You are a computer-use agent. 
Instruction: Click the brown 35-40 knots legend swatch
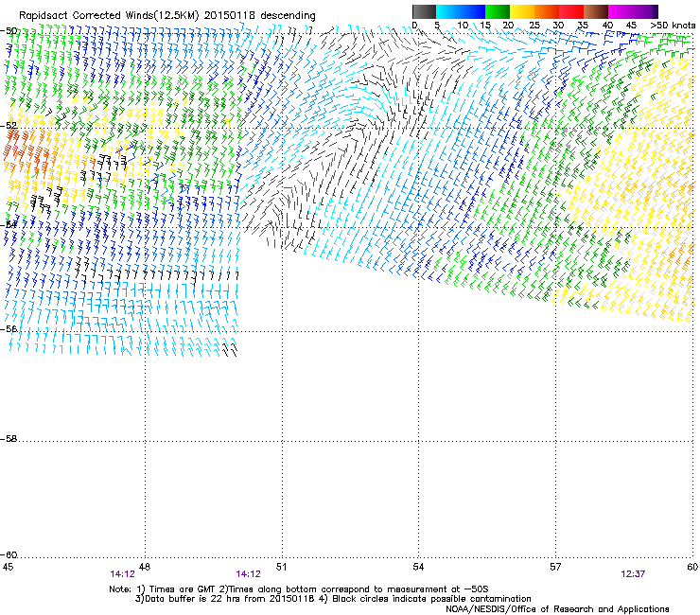tap(596, 11)
